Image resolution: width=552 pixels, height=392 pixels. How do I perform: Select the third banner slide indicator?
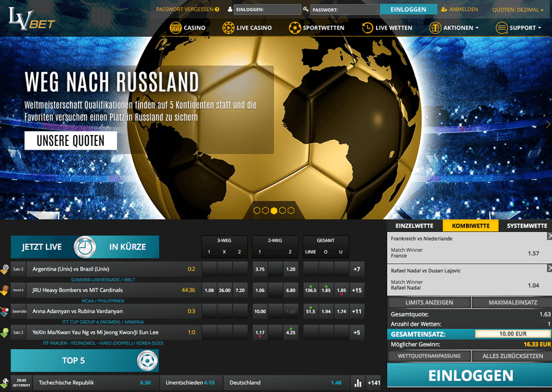pos(274,210)
